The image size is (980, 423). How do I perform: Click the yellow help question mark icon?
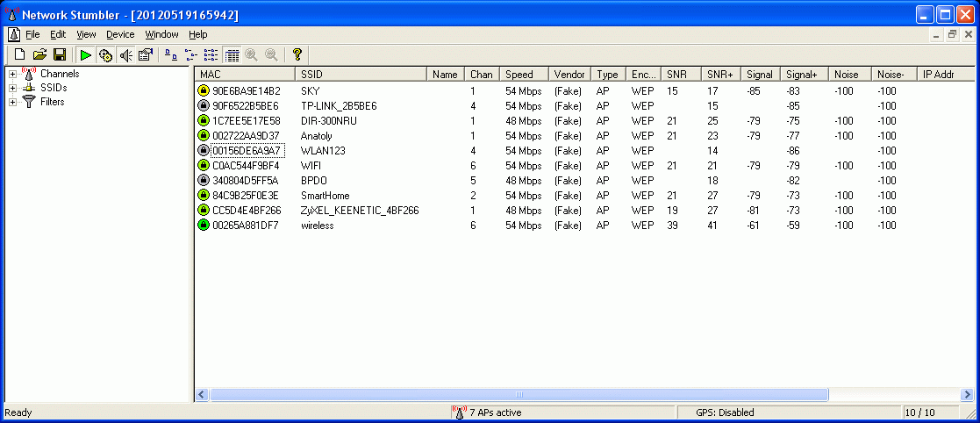[297, 55]
